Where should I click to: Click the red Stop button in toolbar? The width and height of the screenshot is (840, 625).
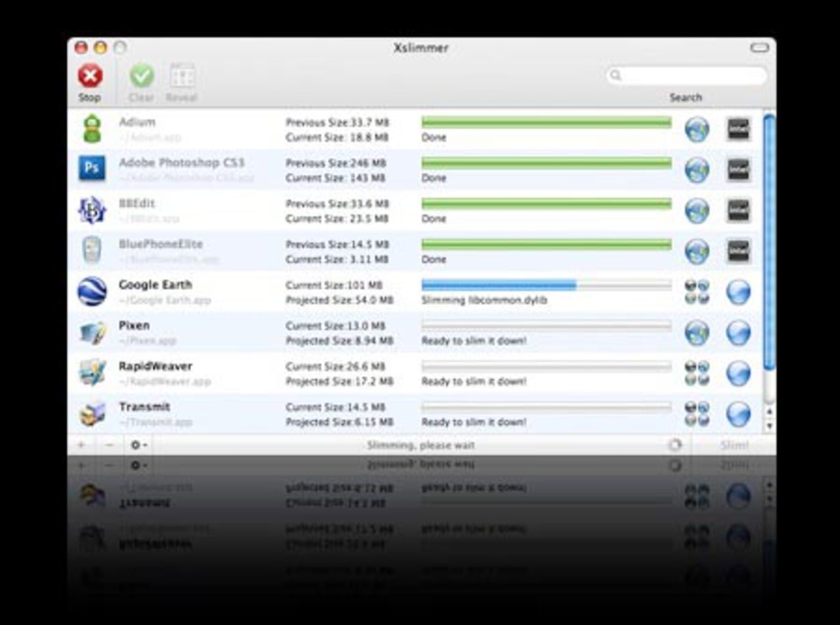pyautogui.click(x=90, y=76)
